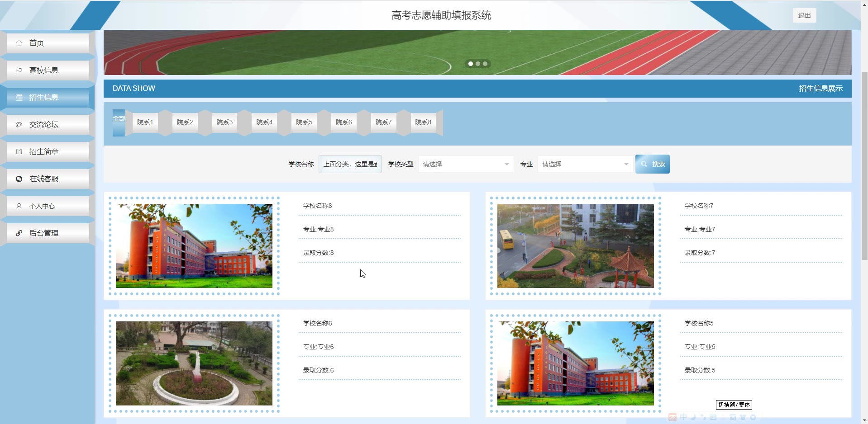Select the 院系5 category tab
This screenshot has height=424, width=868.
click(x=304, y=122)
